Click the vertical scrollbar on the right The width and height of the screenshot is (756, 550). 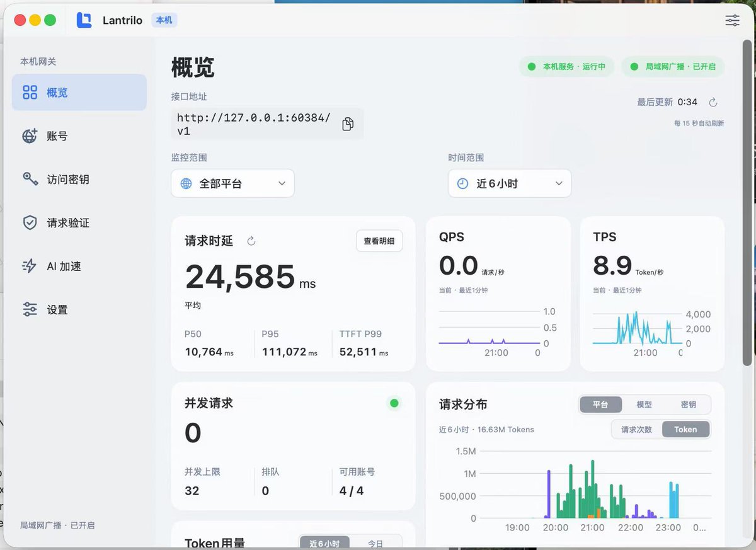pos(747,202)
